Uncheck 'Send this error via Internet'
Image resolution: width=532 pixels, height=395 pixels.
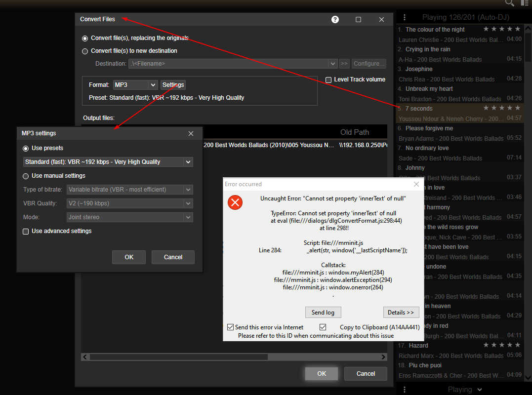tap(231, 327)
